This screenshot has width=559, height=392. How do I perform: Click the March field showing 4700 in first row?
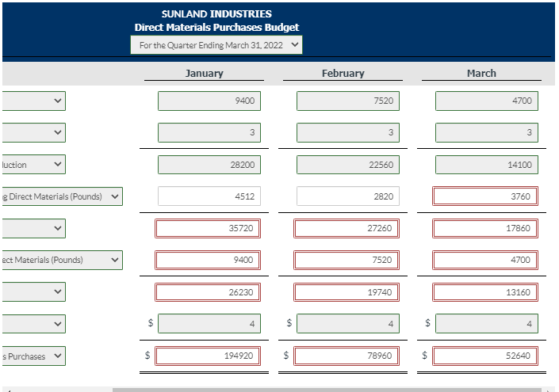coord(487,101)
